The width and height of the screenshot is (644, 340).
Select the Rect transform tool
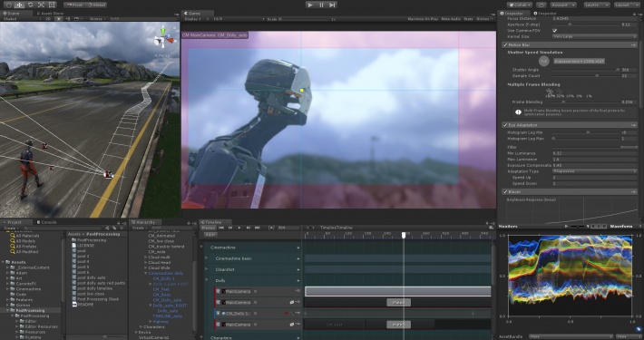pyautogui.click(x=52, y=5)
